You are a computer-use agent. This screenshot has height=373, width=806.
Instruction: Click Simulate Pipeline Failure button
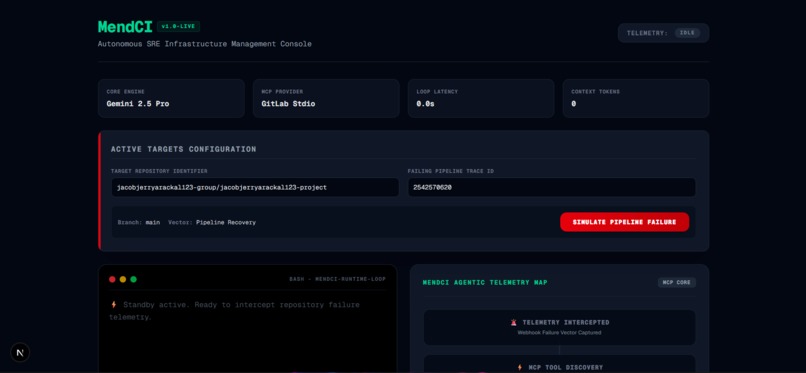point(624,222)
